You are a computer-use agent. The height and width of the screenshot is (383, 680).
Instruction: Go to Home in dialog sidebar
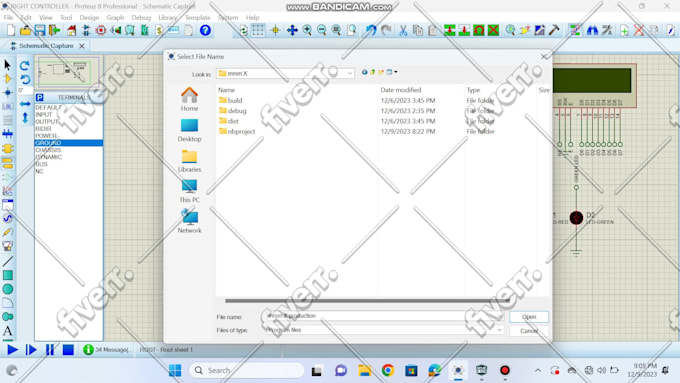(x=190, y=99)
